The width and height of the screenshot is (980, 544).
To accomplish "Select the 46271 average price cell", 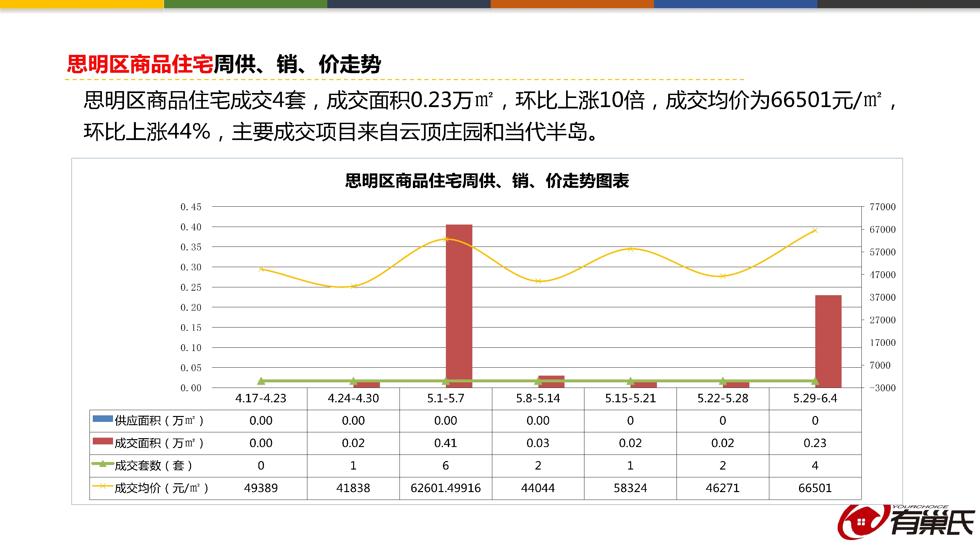I will click(x=723, y=488).
